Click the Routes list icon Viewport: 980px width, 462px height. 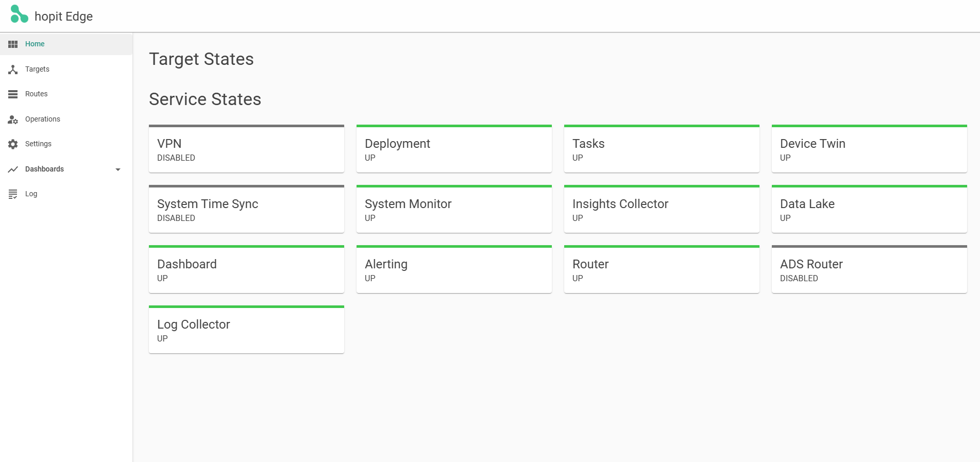[13, 94]
